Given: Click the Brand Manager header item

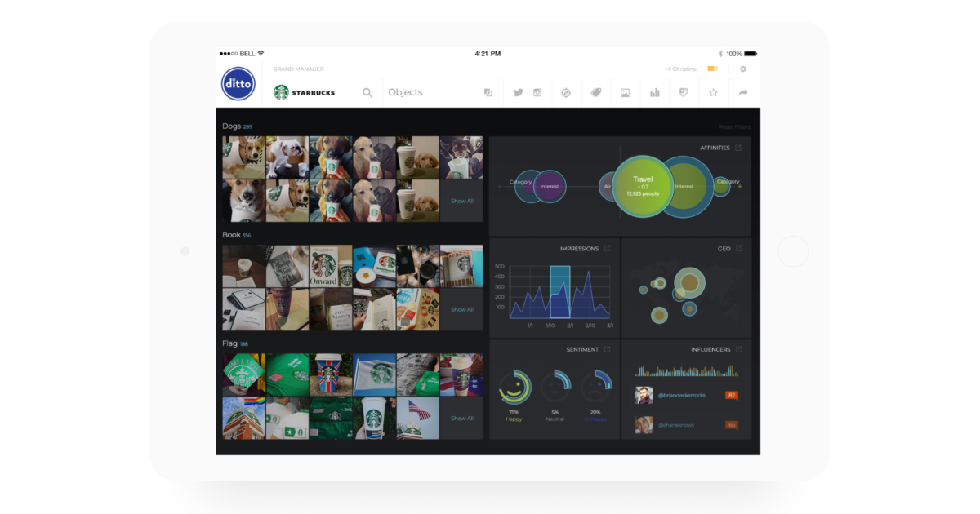Looking at the screenshot, I should 297,69.
